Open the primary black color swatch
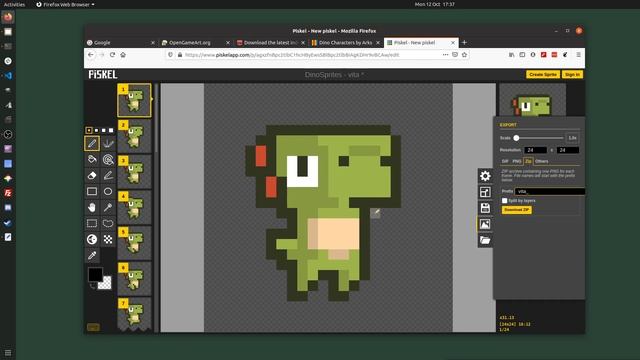 point(95,274)
